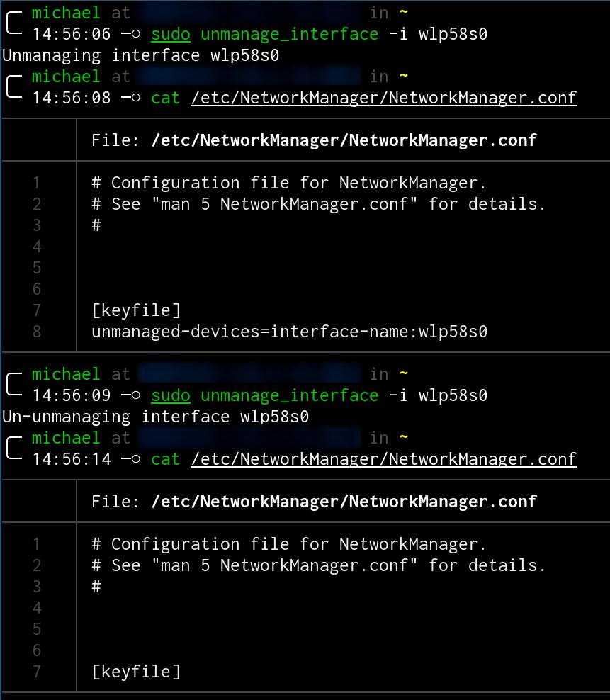This screenshot has height=700, width=610.
Task: Select '[keyfile]' on line 7 of the 14:56:14 output
Action: [x=136, y=672]
